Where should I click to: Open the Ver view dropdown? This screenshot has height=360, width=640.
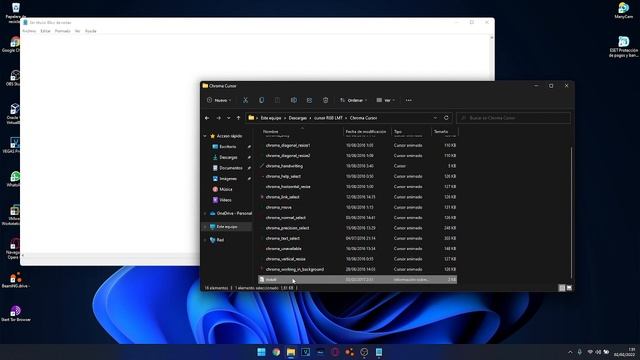coord(386,100)
